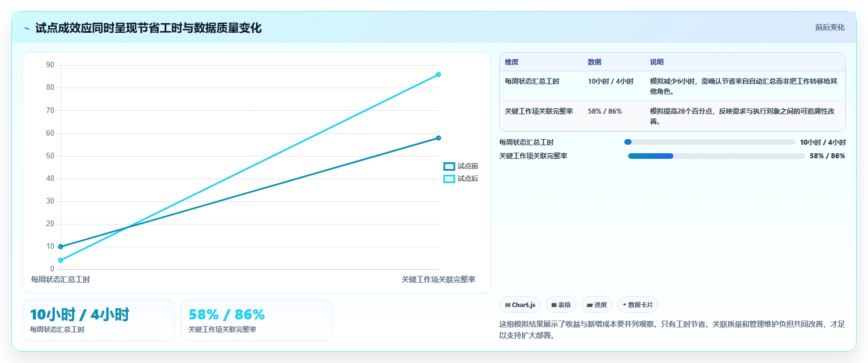
Task: Click the 维度 column header
Action: tap(512, 62)
